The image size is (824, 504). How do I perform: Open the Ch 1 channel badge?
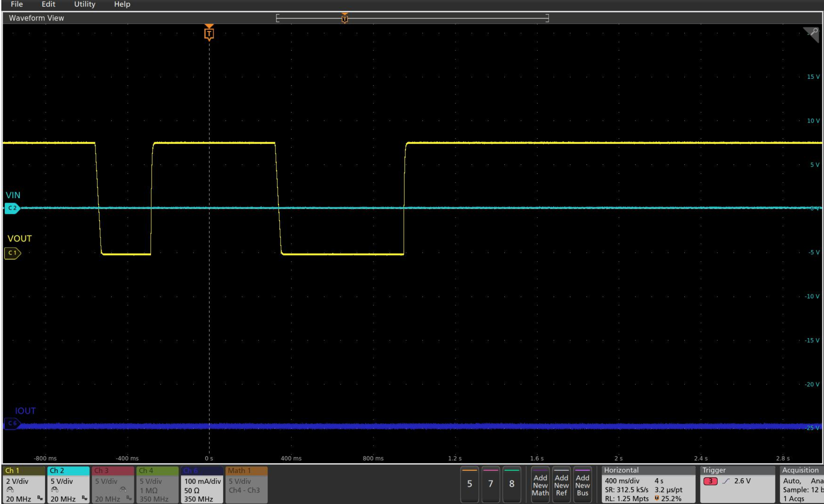[24, 485]
